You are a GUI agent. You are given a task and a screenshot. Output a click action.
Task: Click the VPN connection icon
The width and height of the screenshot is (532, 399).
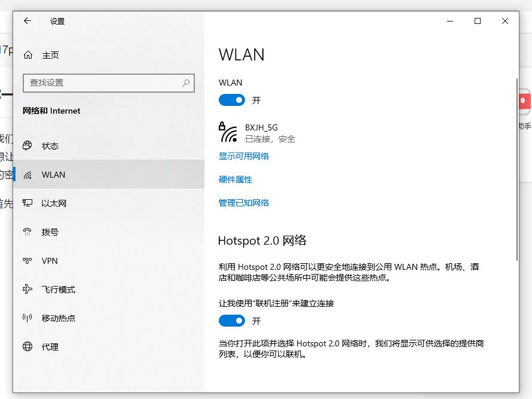(27, 260)
